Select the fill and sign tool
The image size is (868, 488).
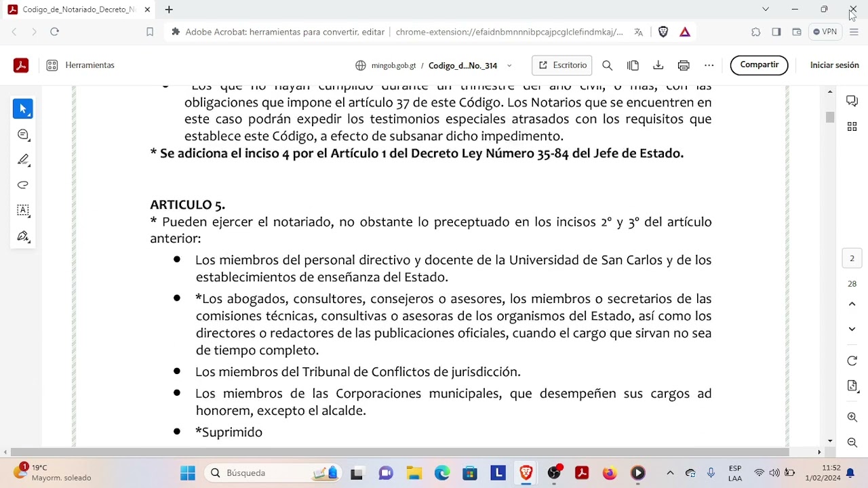pos(23,236)
